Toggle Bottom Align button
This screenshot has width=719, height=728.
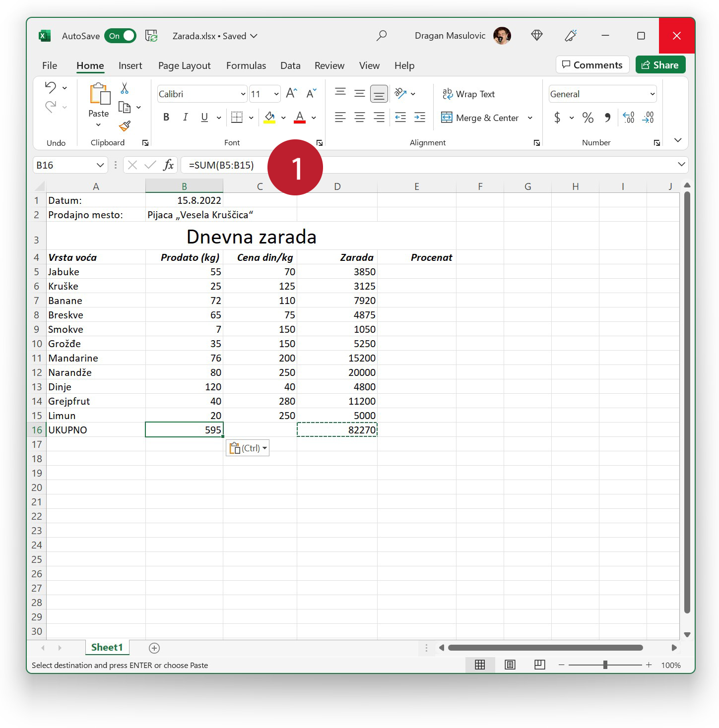point(379,93)
